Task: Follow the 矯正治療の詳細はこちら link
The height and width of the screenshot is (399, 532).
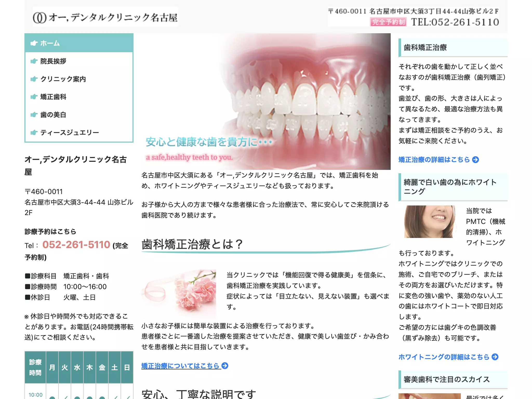Action: pyautogui.click(x=438, y=159)
